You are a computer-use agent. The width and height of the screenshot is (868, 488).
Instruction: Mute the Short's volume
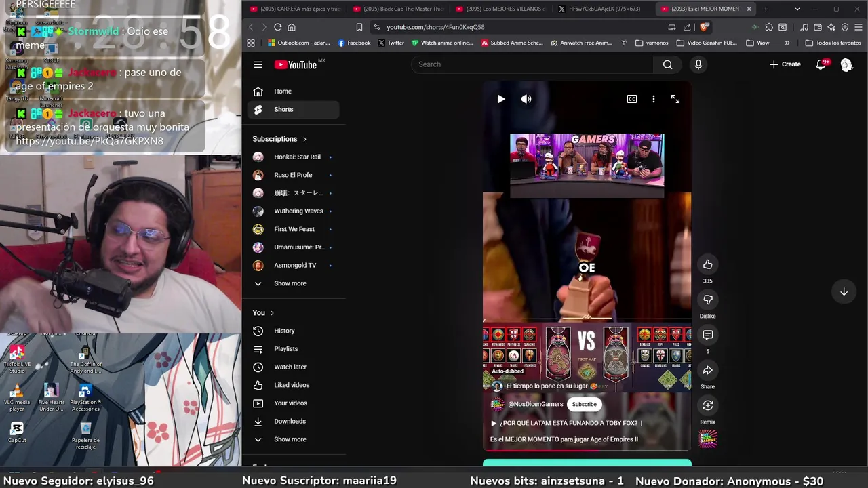526,99
